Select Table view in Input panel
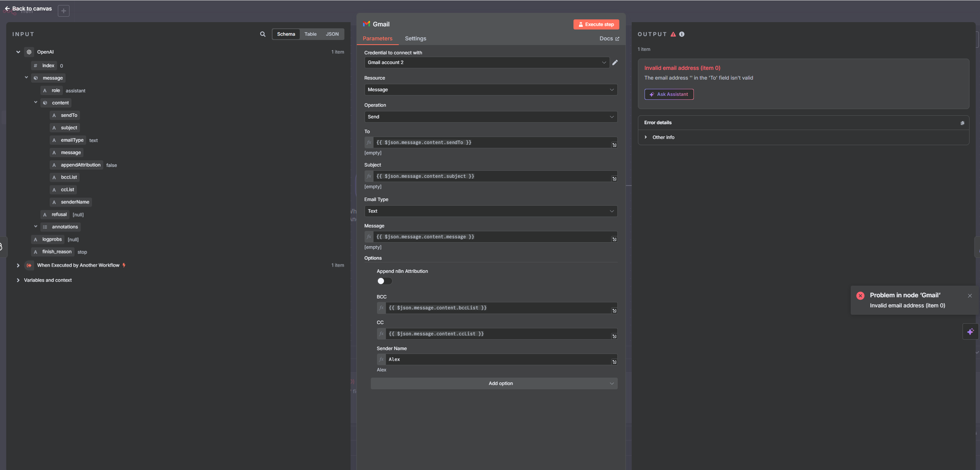Image resolution: width=980 pixels, height=470 pixels. pyautogui.click(x=310, y=34)
